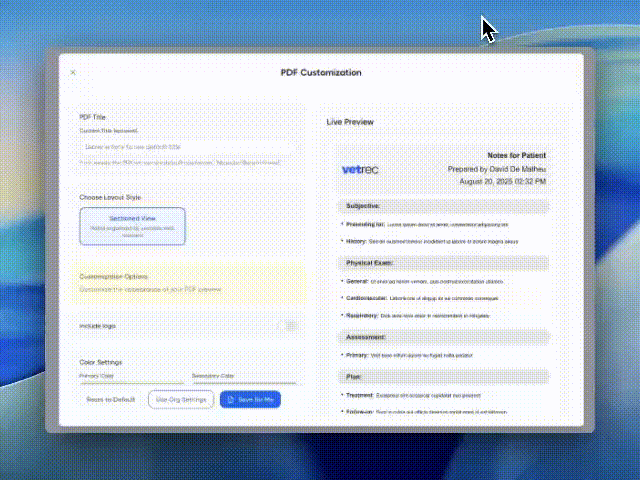Click the document icon in Save button

point(231,400)
